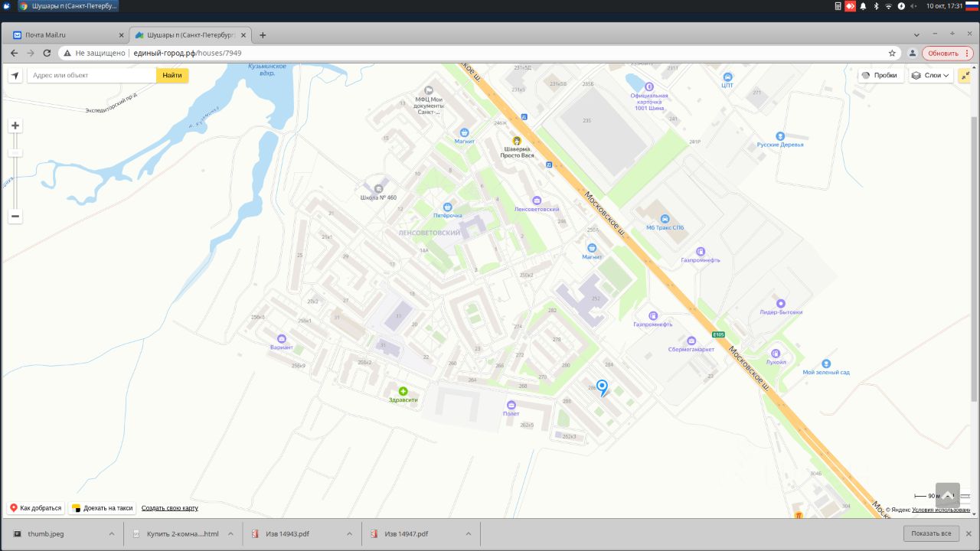Expand the Слои layers dropdown
Screen dimensions: 980x551
pyautogui.click(x=930, y=75)
